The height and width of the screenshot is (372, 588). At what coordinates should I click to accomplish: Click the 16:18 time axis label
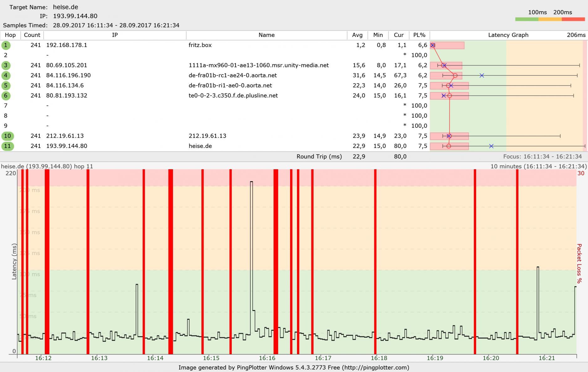[379, 358]
